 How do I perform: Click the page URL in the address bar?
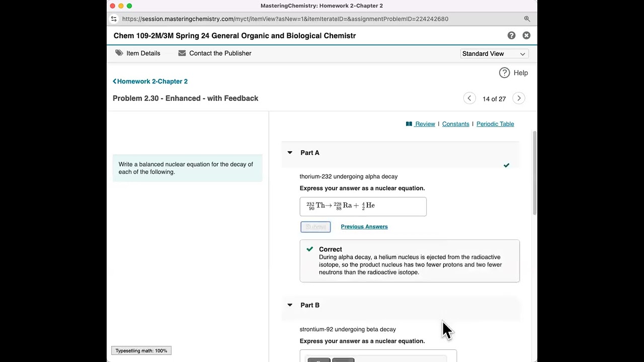tap(285, 19)
